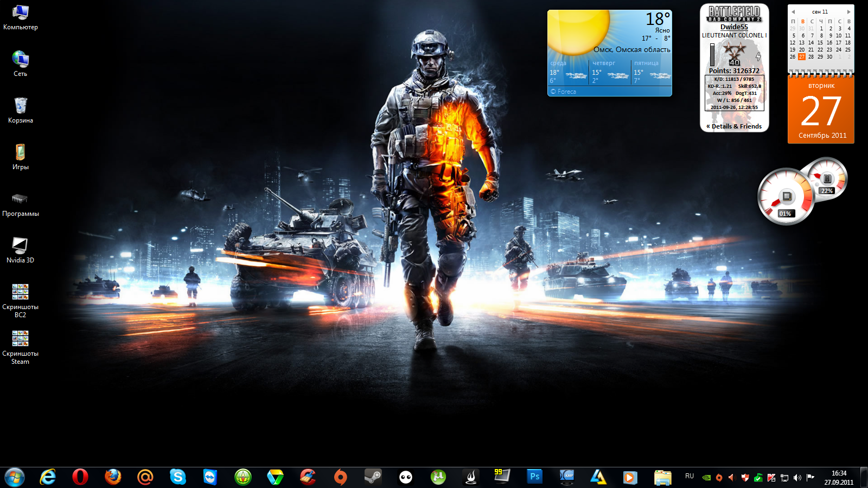The height and width of the screenshot is (488, 868).
Task: Click the Battlefield Bad Company 2 logo
Action: 735,14
